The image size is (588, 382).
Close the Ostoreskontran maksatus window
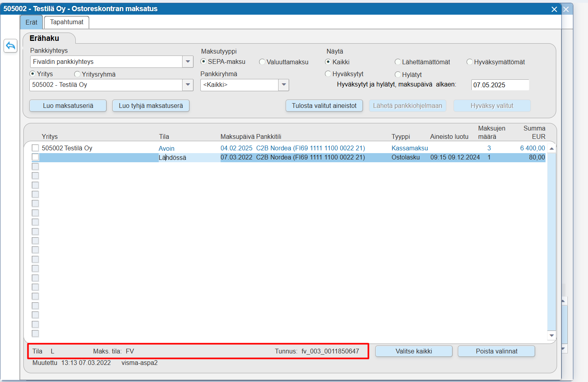pyautogui.click(x=554, y=9)
